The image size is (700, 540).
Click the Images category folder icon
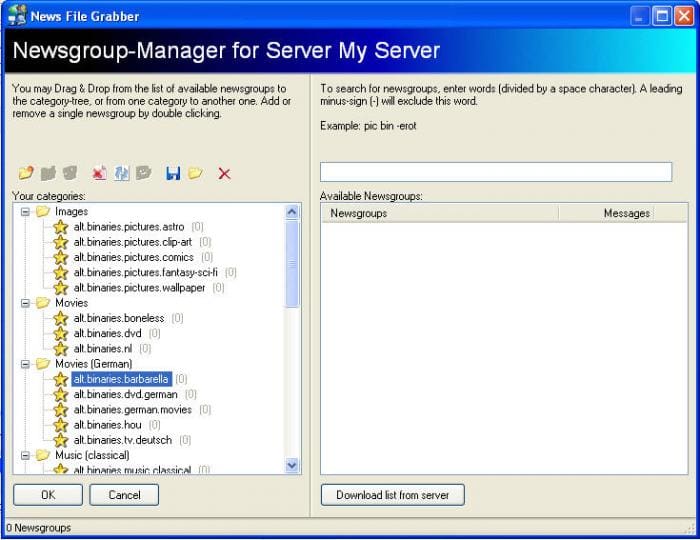pyautogui.click(x=43, y=211)
